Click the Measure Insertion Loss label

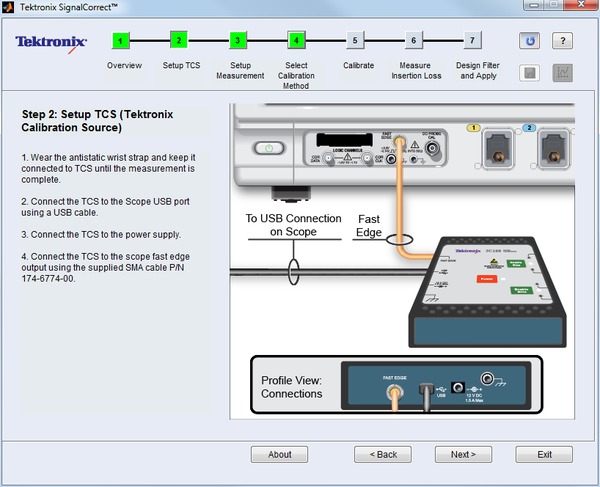[416, 71]
